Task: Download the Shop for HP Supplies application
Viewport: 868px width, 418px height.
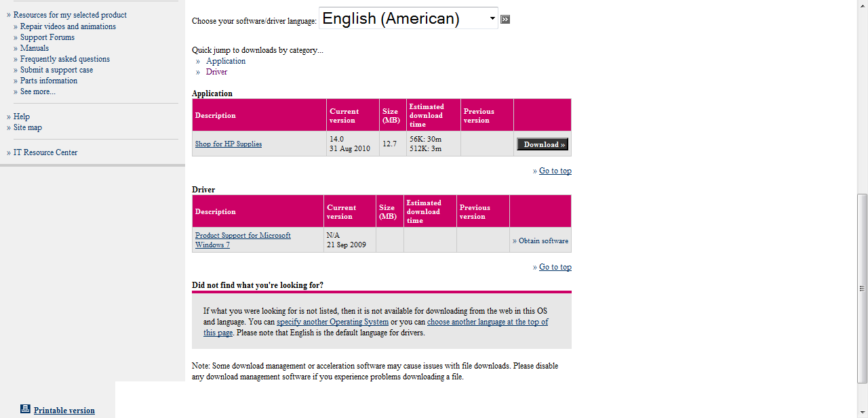Action: [x=542, y=144]
